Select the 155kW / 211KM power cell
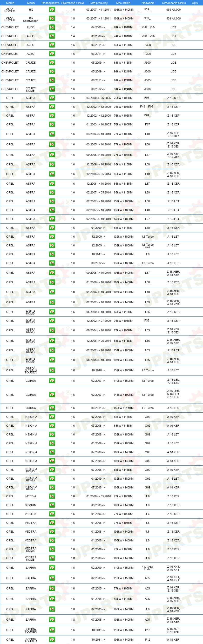The width and height of the screenshot is (203, 644). [123, 408]
